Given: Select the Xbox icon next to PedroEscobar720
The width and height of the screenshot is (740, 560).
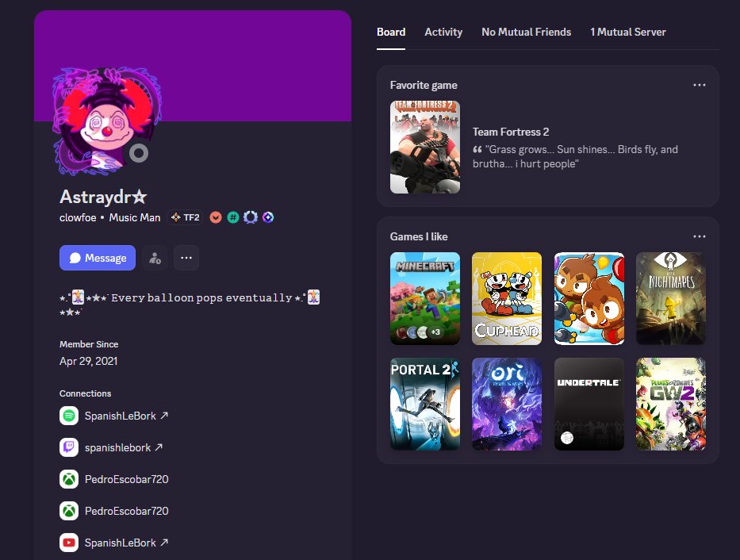Looking at the screenshot, I should tap(68, 479).
